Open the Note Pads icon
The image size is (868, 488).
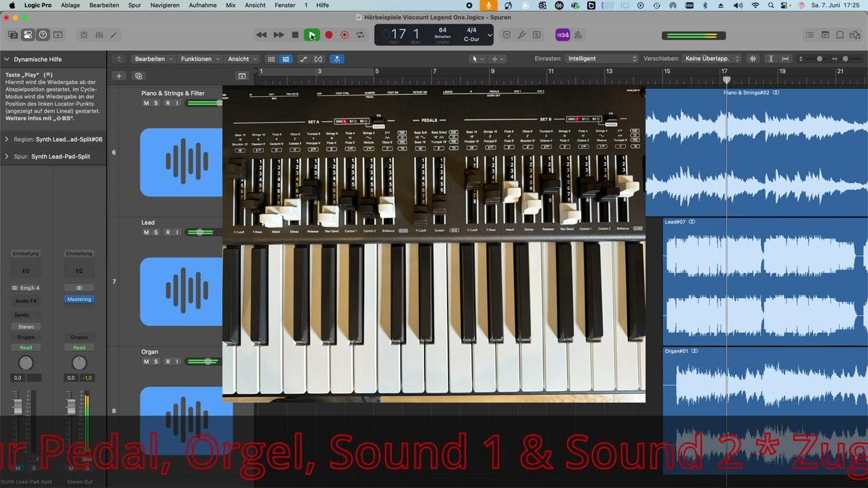(825, 35)
